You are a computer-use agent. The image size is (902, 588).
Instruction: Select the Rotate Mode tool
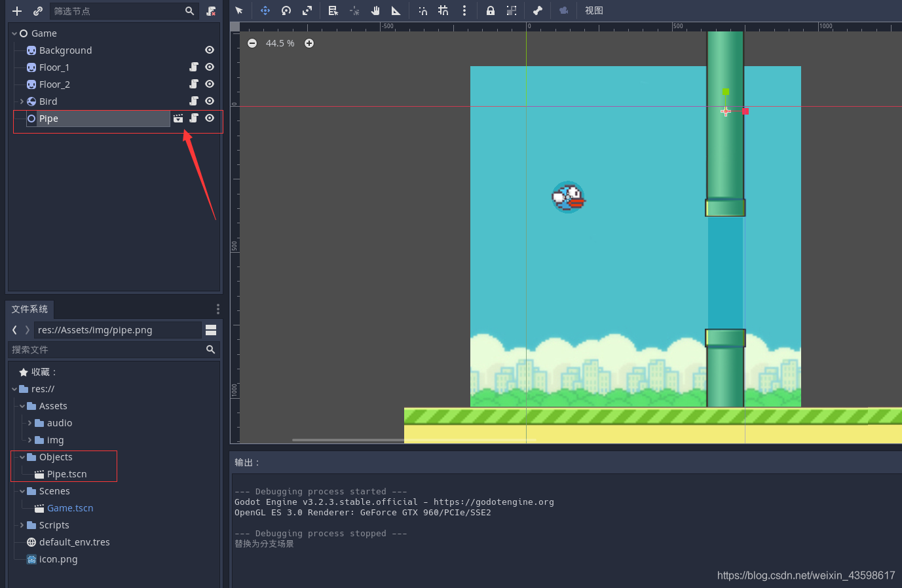pos(286,10)
